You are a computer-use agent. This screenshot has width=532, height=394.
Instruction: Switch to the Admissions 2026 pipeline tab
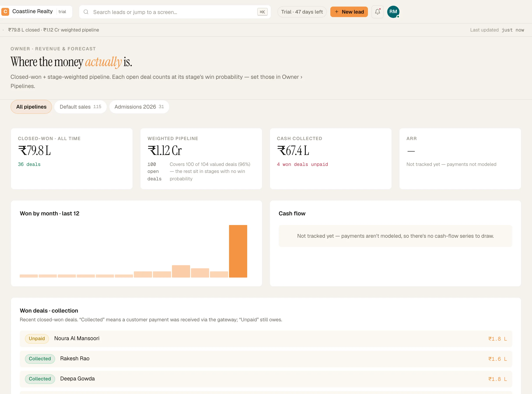(x=139, y=107)
